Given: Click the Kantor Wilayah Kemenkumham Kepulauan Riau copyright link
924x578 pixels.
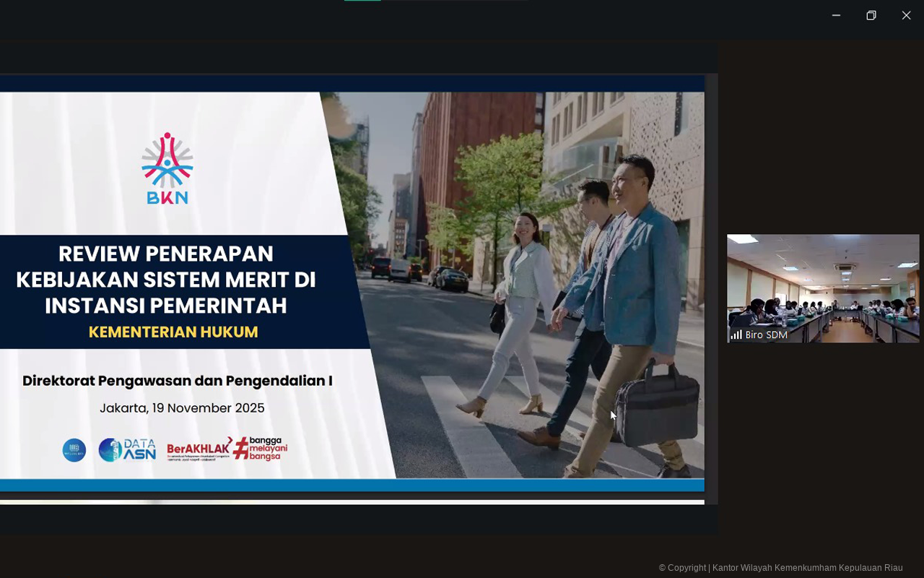Looking at the screenshot, I should pos(806,568).
